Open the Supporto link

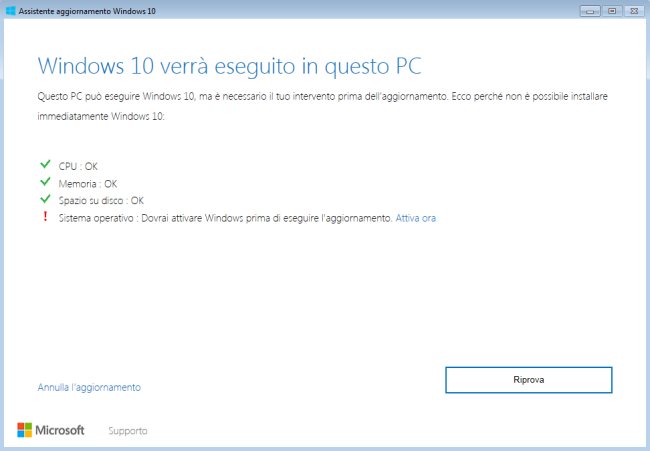(x=128, y=431)
